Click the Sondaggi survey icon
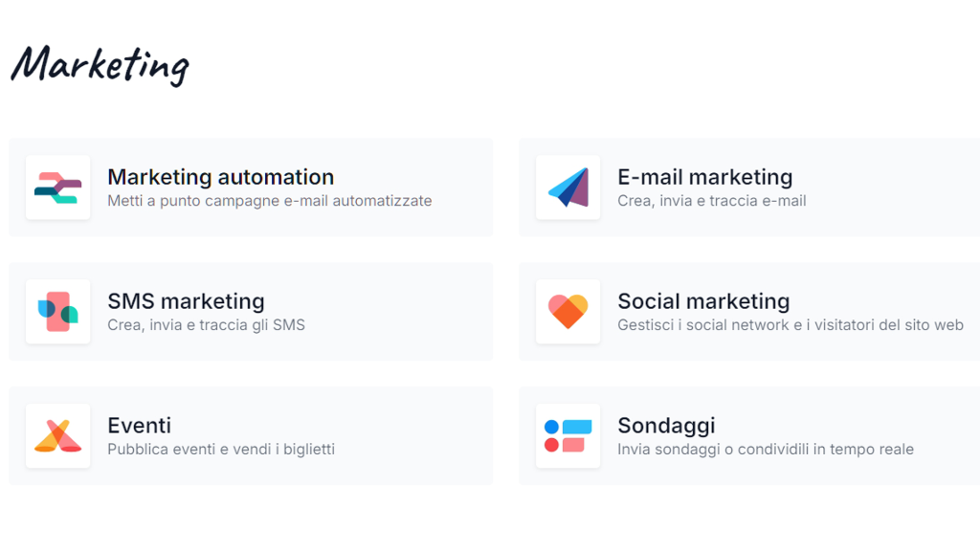This screenshot has height=551, width=980. 568,436
